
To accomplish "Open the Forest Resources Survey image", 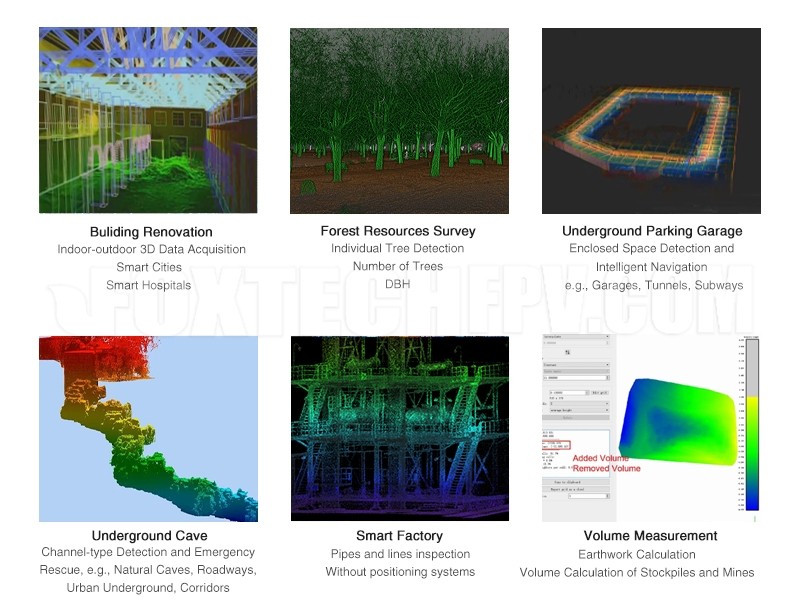I will click(399, 120).
